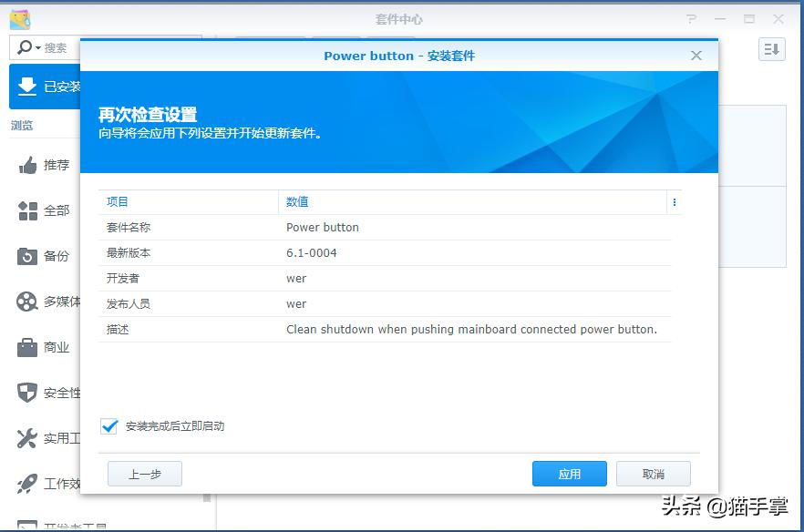This screenshot has width=804, height=532.
Task: Select the 全部 (All packages) category
Action: coord(46,210)
